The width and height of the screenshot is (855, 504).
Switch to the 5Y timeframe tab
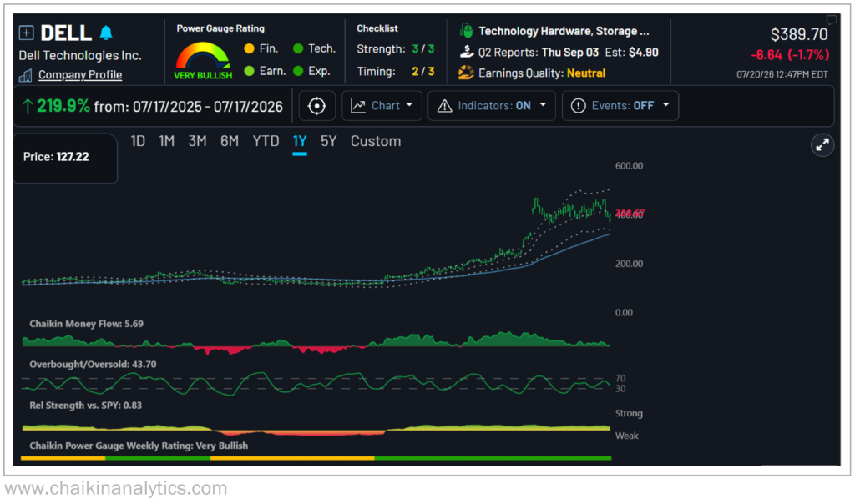(x=328, y=141)
